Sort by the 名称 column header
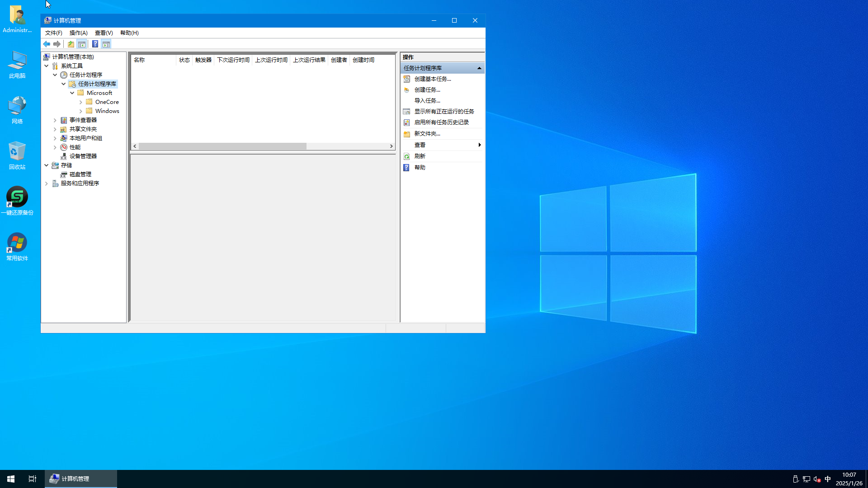Image resolution: width=868 pixels, height=488 pixels. click(154, 60)
